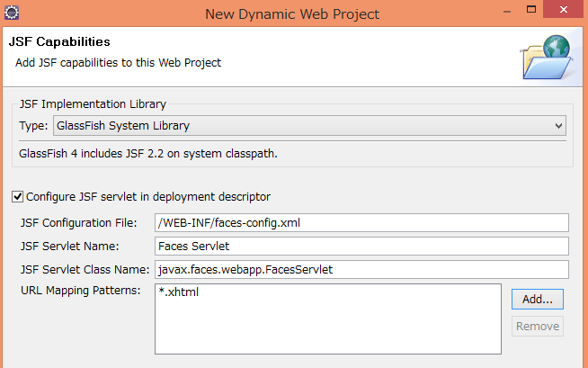Open the JSF library Type dropdown

click(309, 126)
